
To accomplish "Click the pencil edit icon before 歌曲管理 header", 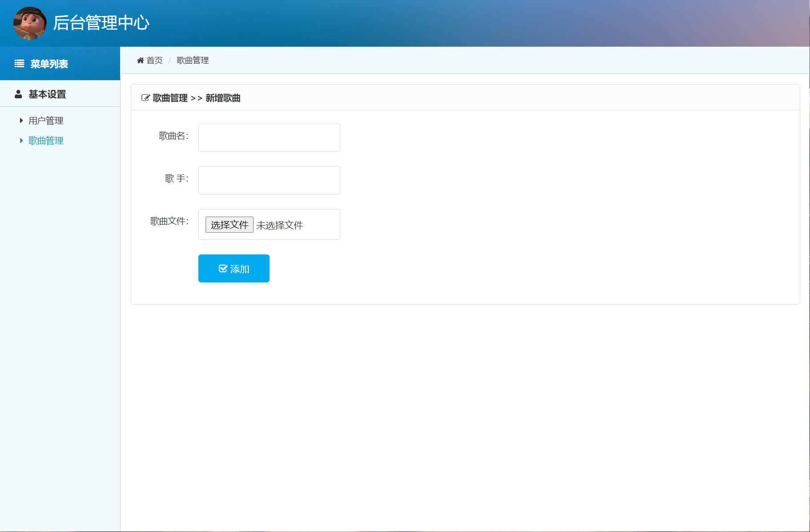I will coord(145,98).
